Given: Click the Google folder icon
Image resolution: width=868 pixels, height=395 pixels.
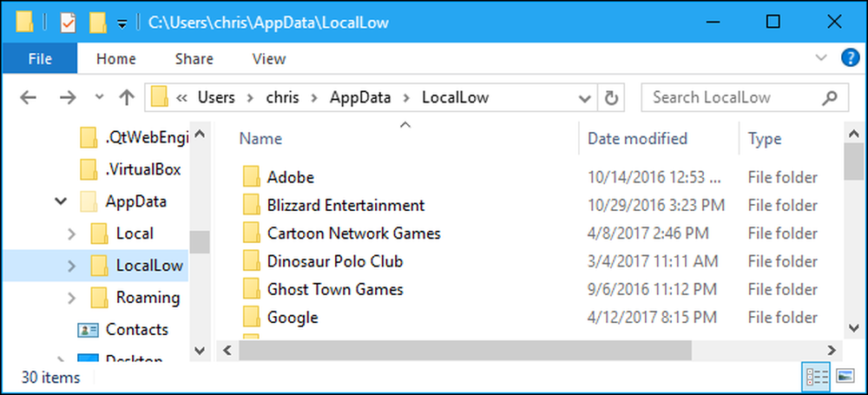Looking at the screenshot, I should [x=251, y=318].
